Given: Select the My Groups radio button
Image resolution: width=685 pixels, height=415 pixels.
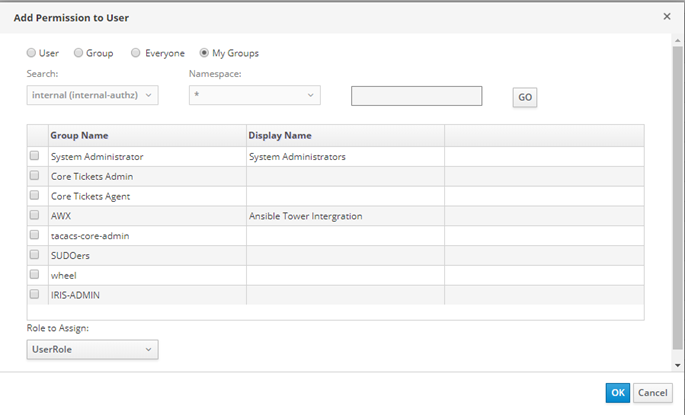Looking at the screenshot, I should 204,53.
